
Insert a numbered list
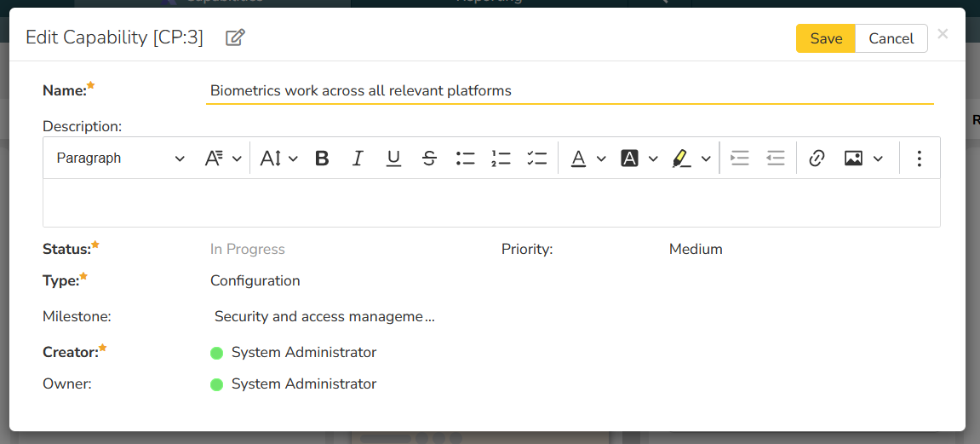pyautogui.click(x=501, y=159)
